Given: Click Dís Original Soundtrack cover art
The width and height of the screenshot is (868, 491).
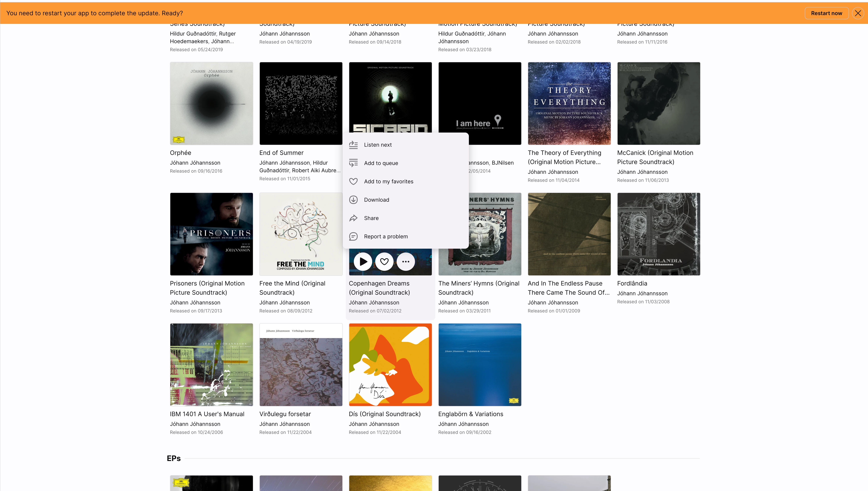Looking at the screenshot, I should coord(390,365).
